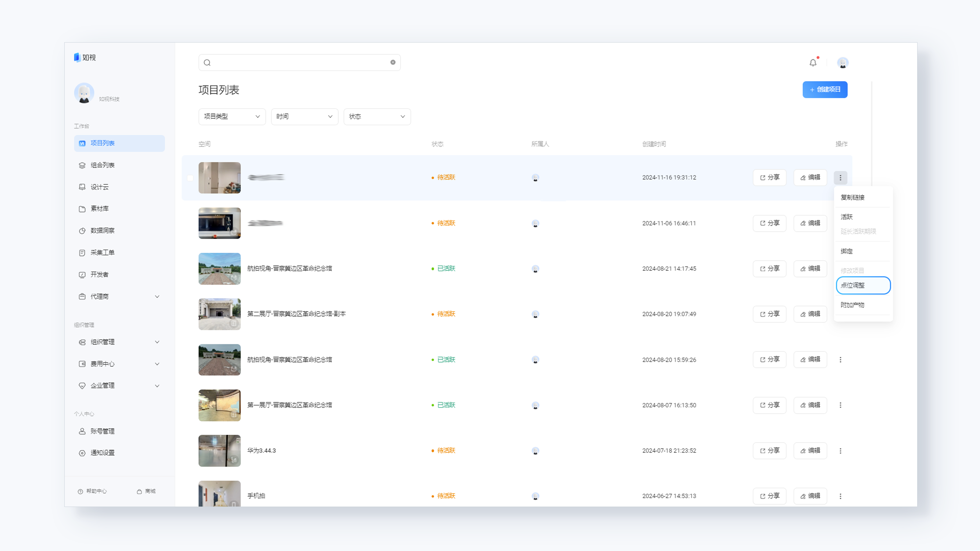Expand 费用中心 in sidebar
Image resolution: width=980 pixels, height=551 pixels.
click(119, 364)
